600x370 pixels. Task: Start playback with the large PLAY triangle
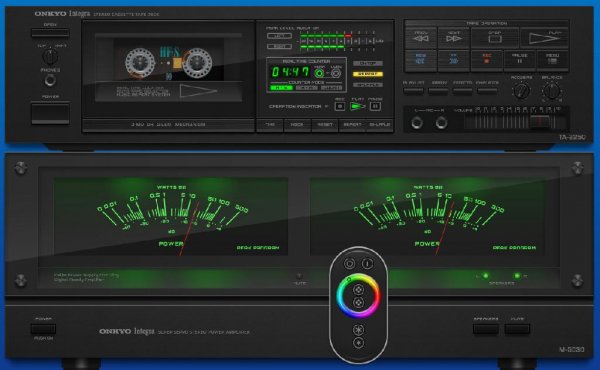click(544, 38)
